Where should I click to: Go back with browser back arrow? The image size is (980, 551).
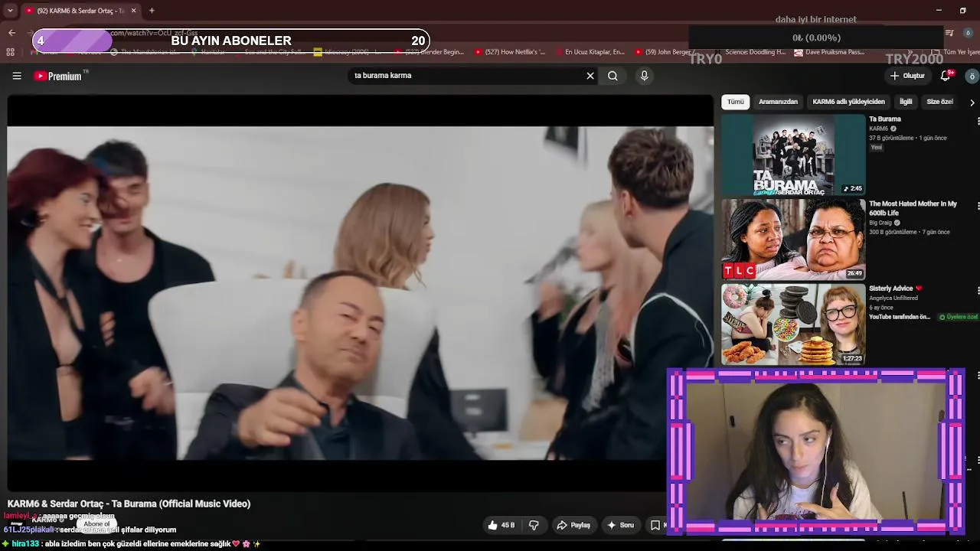point(11,32)
